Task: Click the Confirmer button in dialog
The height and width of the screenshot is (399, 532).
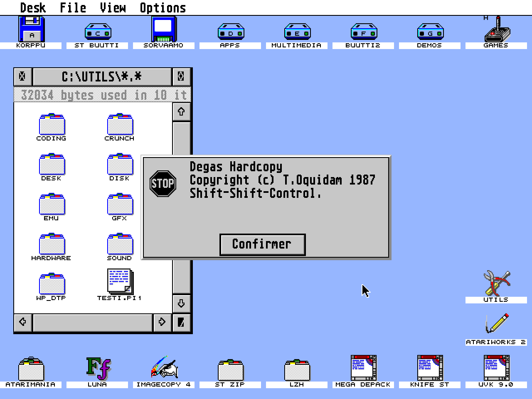Action: [262, 244]
